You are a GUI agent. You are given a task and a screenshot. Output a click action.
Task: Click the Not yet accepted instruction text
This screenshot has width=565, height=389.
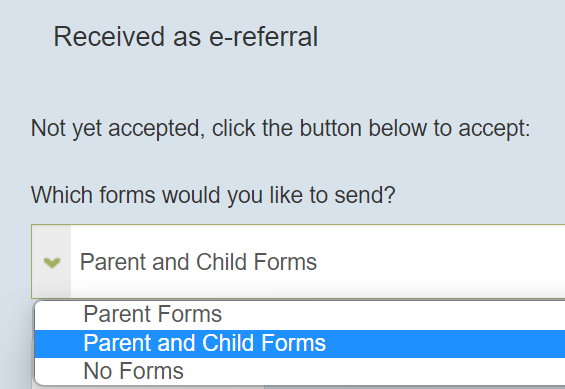click(x=280, y=128)
